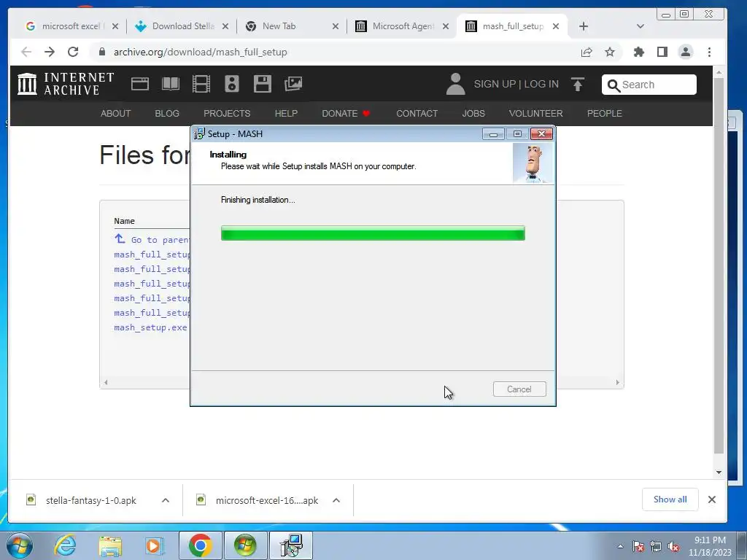Click the file list horizontal scroll right arrow
This screenshot has height=560, width=747.
coord(617,382)
